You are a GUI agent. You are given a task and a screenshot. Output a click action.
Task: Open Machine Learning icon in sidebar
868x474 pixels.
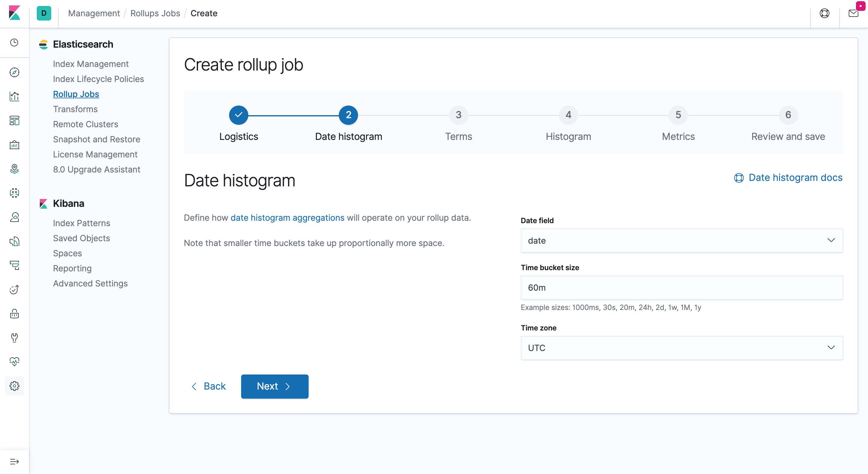tap(14, 193)
